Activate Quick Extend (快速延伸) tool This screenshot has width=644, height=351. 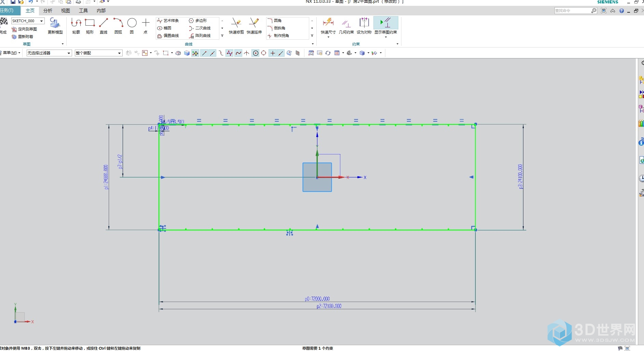pyautogui.click(x=254, y=26)
